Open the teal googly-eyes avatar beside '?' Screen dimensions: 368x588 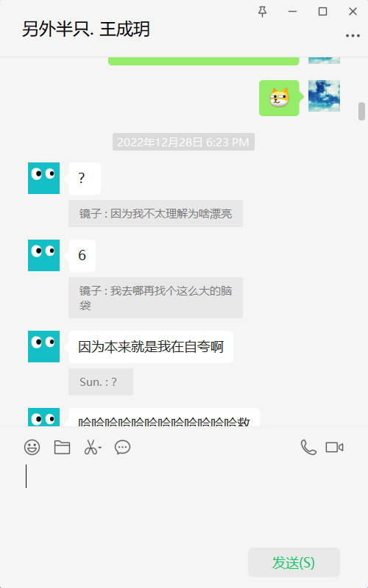pos(43,178)
